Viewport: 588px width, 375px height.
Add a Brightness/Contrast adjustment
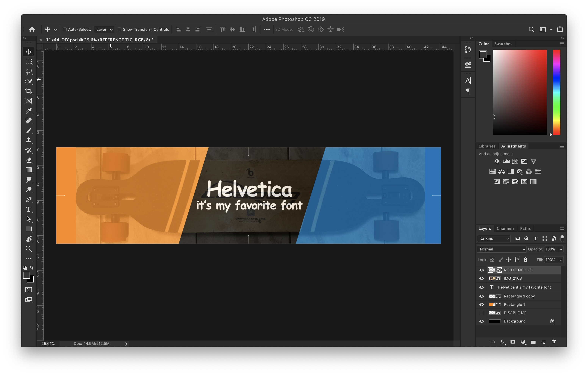(497, 161)
